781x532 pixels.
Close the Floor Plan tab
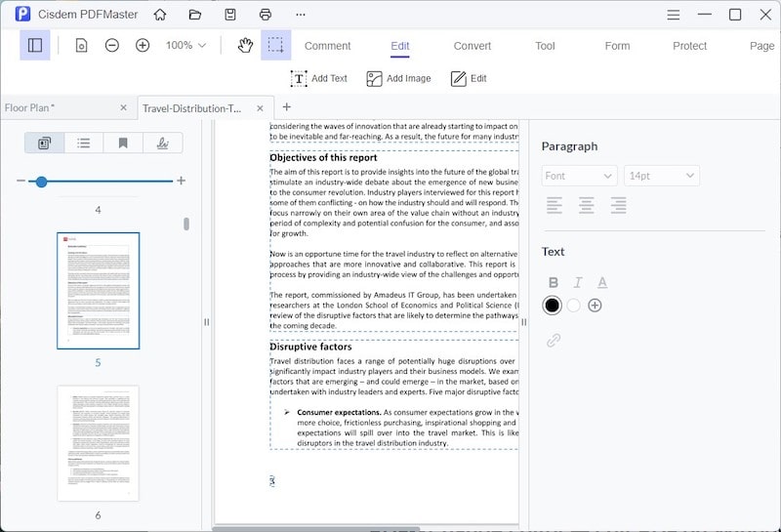[x=124, y=107]
